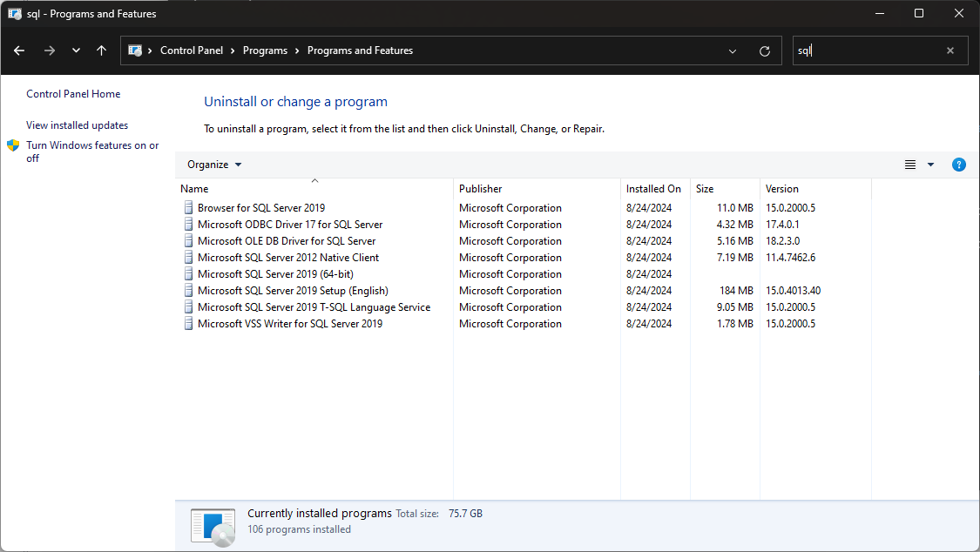Select SQL Server 2019 T-SQL Language Service
Screen dimensions: 980x552
click(314, 307)
